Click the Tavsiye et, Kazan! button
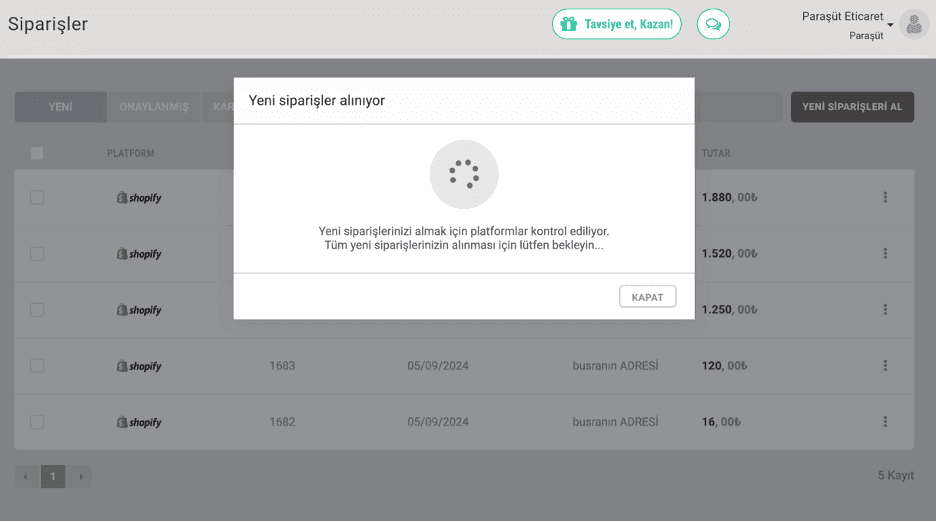 coord(617,24)
